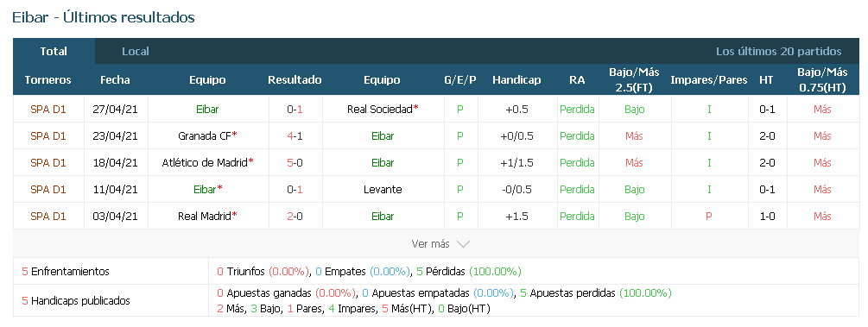Click the Impares/Pares column header

(708, 80)
